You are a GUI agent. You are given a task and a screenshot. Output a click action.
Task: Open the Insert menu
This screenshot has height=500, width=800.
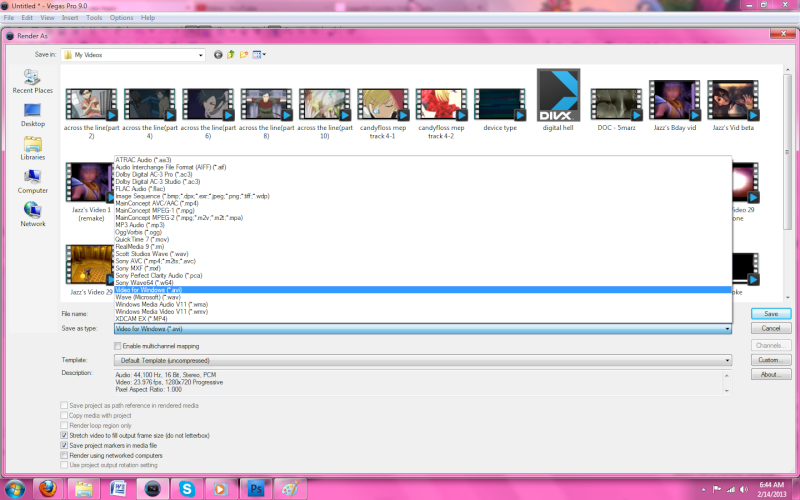click(70, 17)
